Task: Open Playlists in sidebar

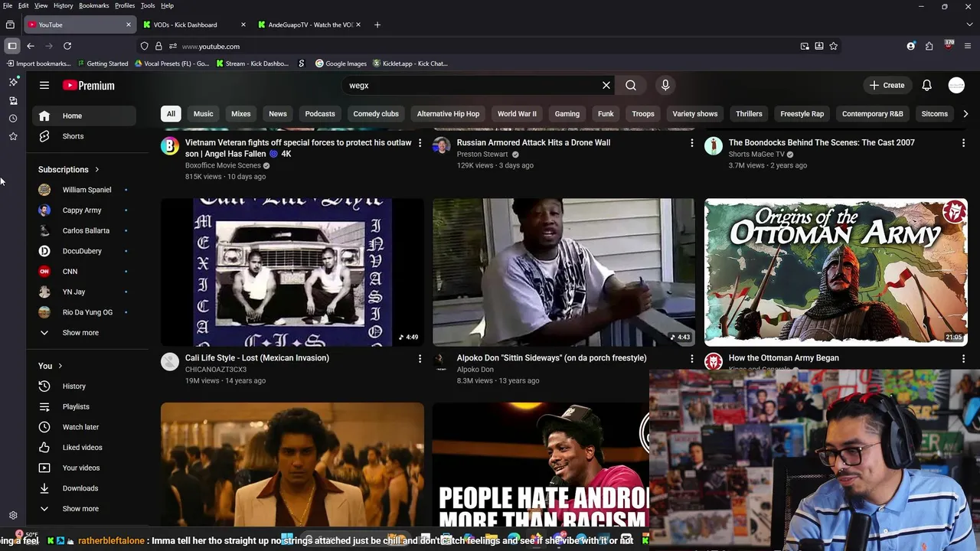Action: (84, 406)
